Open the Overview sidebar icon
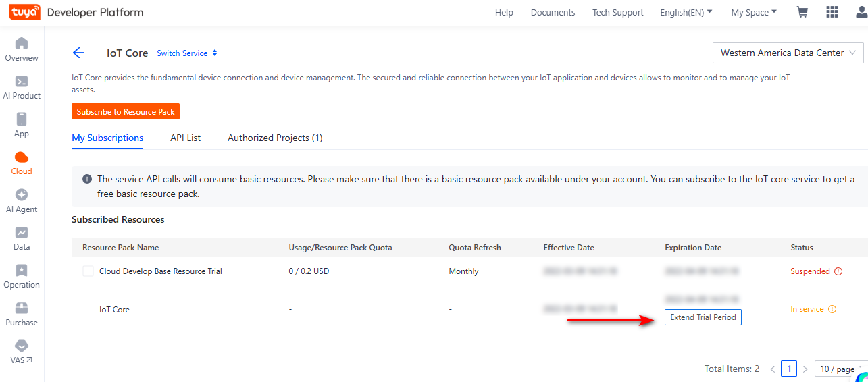868x382 pixels. click(x=22, y=44)
